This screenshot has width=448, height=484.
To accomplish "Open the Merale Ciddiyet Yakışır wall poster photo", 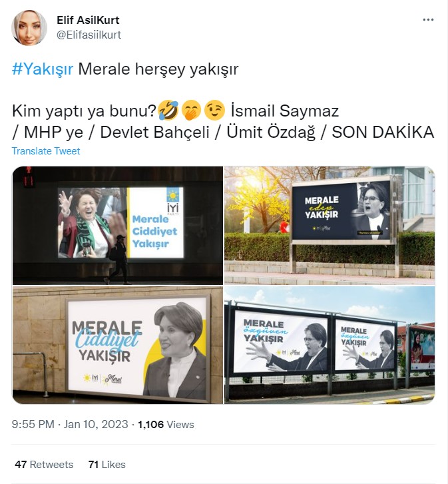I will click(x=118, y=345).
